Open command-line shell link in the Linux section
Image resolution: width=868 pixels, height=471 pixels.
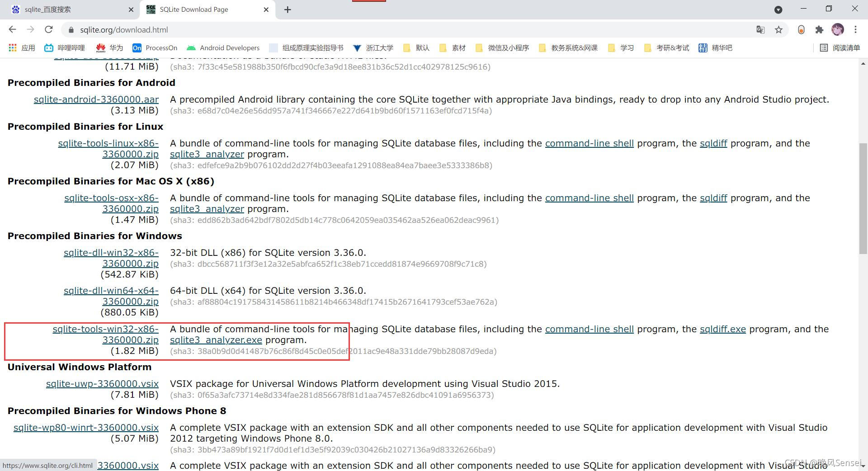[x=589, y=143]
